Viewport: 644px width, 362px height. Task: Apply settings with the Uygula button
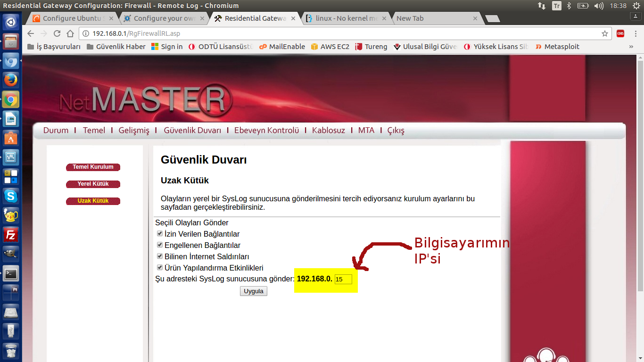pos(254,291)
